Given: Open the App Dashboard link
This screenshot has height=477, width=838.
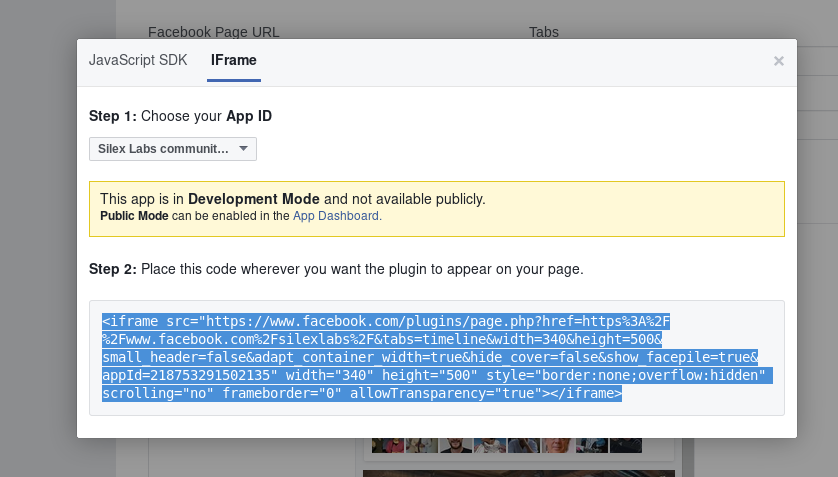Looking at the screenshot, I should pyautogui.click(x=337, y=216).
